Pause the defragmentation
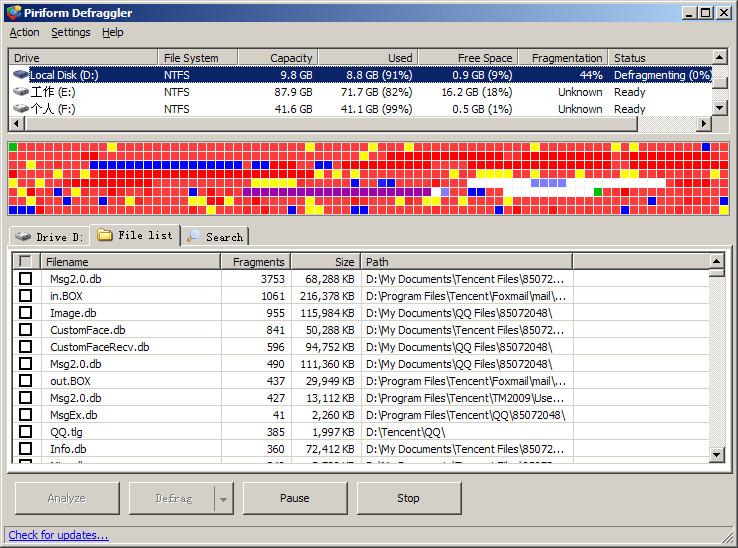The height and width of the screenshot is (548, 738). click(x=294, y=498)
